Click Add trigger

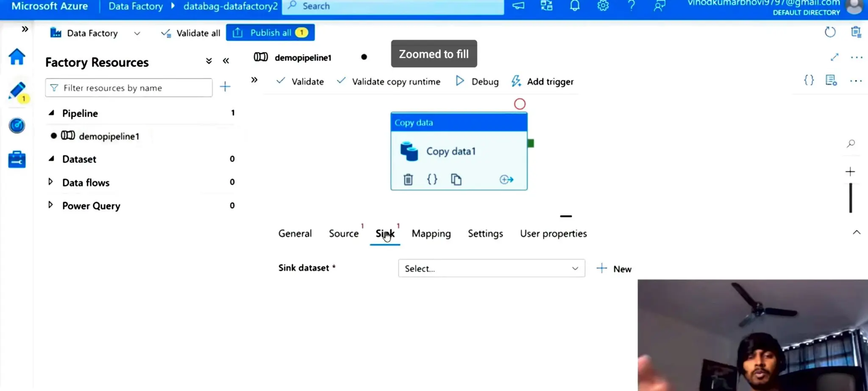pyautogui.click(x=542, y=81)
